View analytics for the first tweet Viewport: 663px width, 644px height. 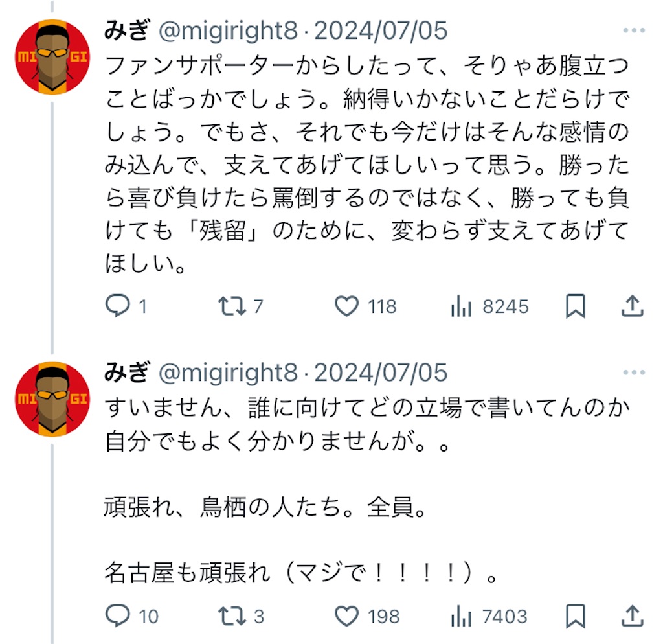coord(462,306)
